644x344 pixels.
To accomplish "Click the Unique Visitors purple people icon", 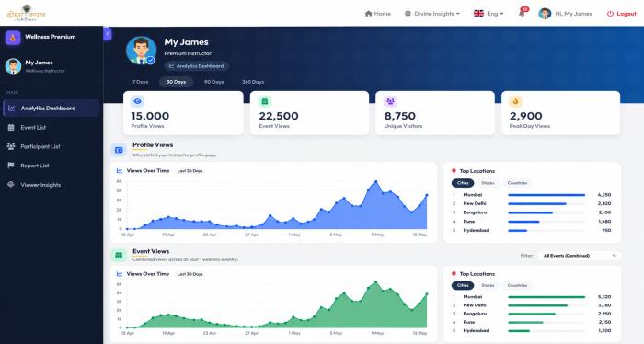I will point(390,101).
